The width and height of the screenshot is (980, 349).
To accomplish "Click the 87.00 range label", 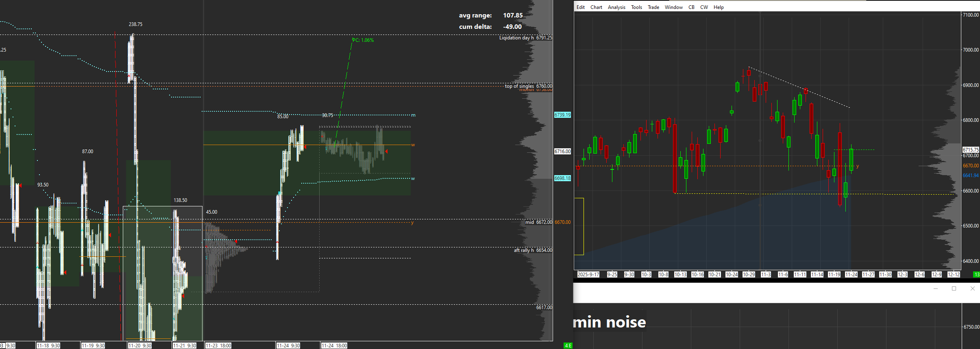I will click(x=87, y=152).
